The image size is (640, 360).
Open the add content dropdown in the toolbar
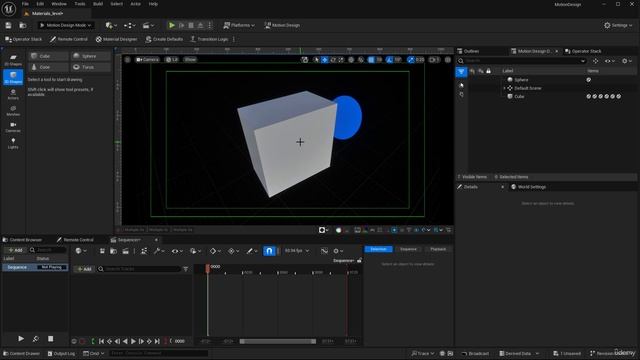point(111,25)
